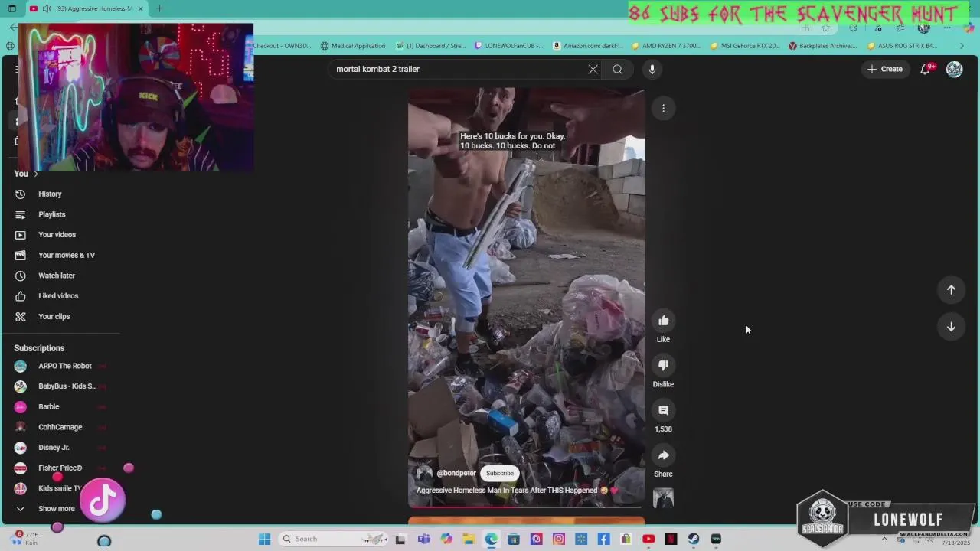The image size is (980, 551).
Task: Open Netflix from taskbar
Action: click(671, 539)
